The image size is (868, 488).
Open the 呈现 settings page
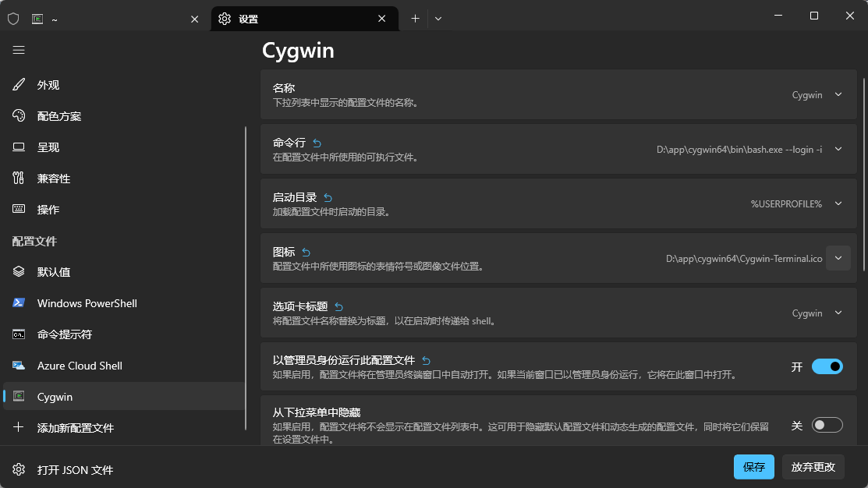point(124,147)
